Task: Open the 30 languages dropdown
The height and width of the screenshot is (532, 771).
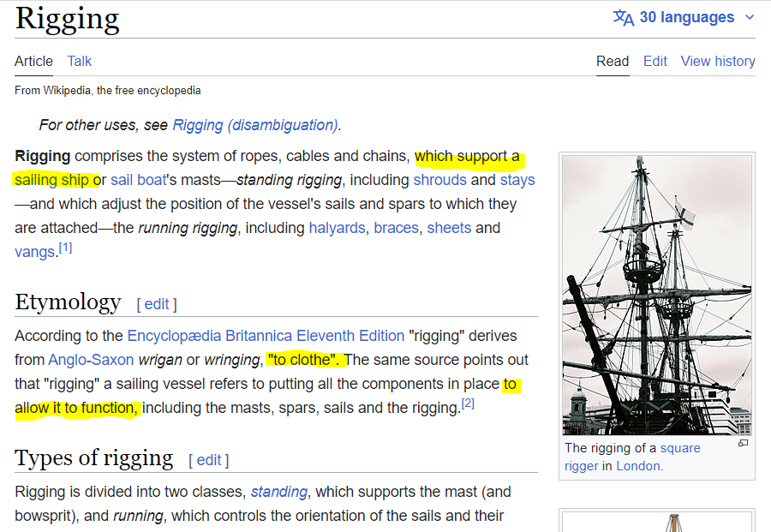Action: pos(684,17)
